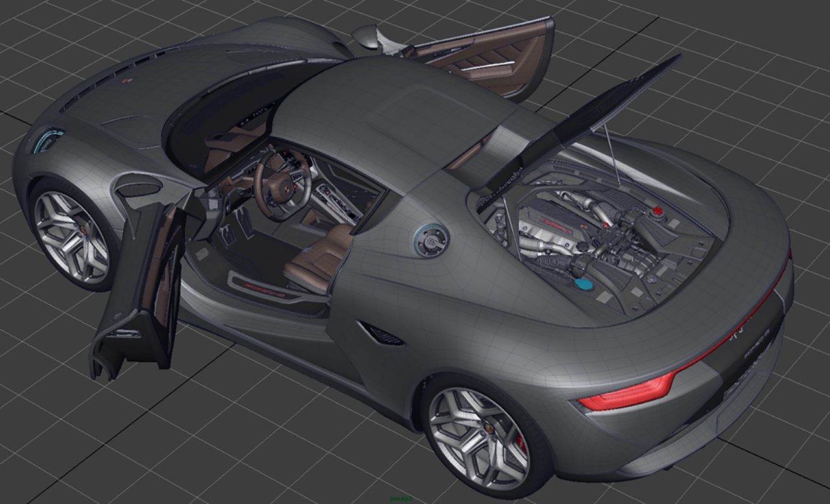Select the blue fluid cap in the engine bay
Image resolution: width=830 pixels, height=504 pixels.
tap(584, 284)
